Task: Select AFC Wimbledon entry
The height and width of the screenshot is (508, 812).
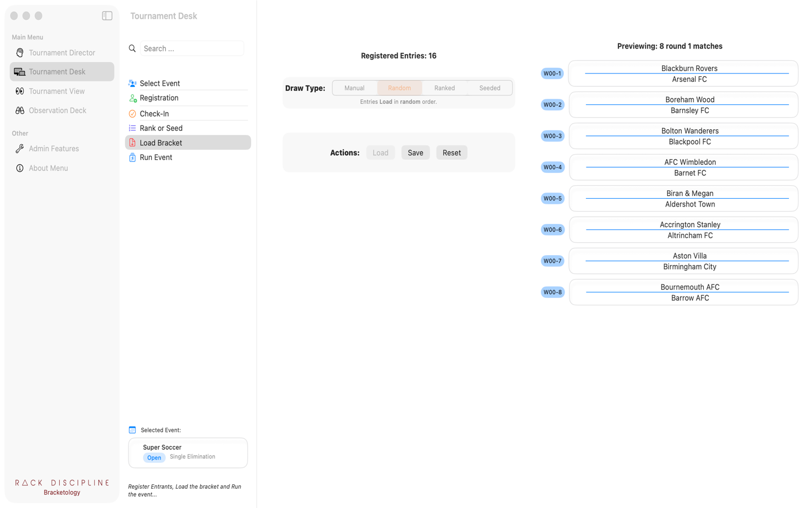Action: (690, 163)
